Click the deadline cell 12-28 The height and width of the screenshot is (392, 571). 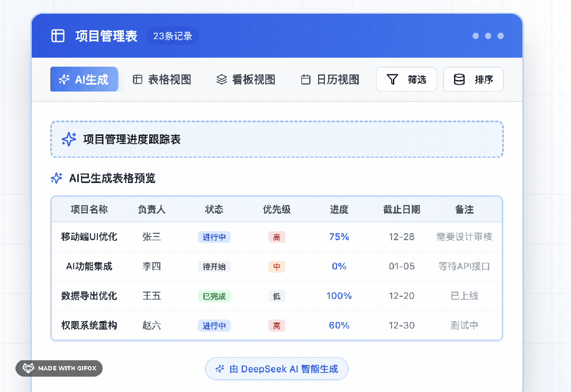pos(402,236)
